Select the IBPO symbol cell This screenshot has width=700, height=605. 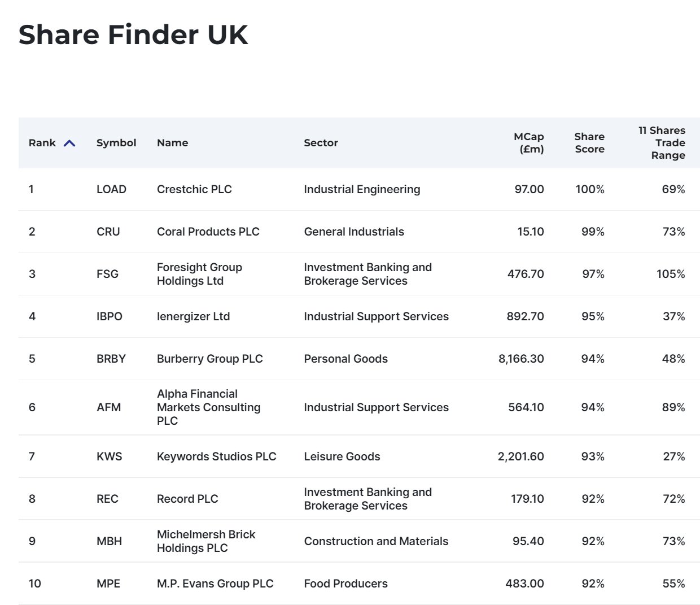pyautogui.click(x=110, y=316)
